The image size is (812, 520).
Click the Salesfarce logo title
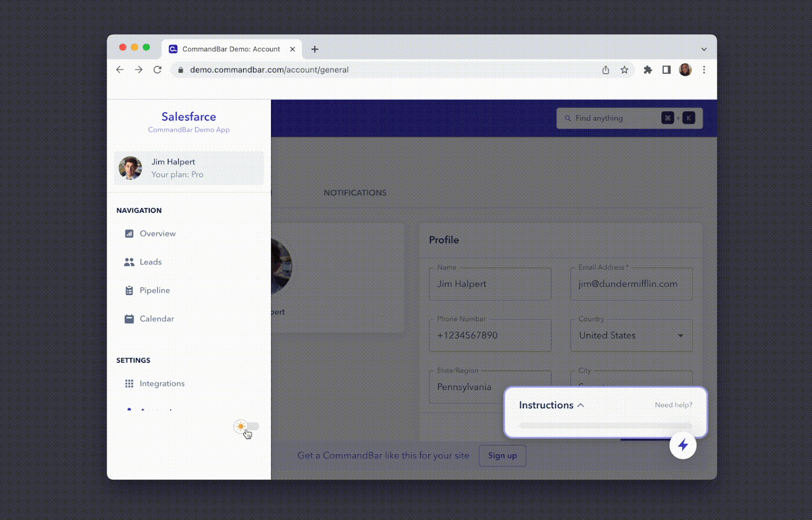[189, 117]
